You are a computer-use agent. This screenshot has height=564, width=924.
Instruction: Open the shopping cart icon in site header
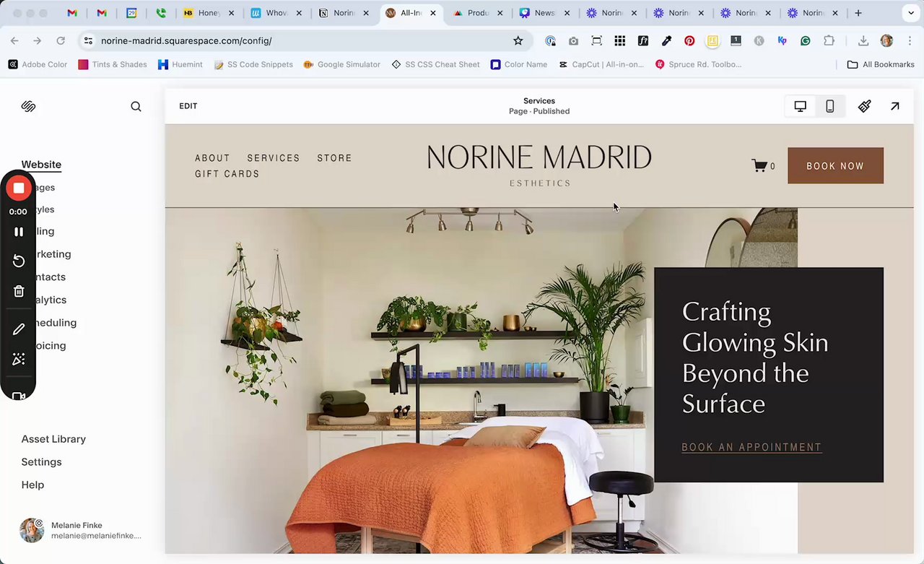(x=759, y=166)
